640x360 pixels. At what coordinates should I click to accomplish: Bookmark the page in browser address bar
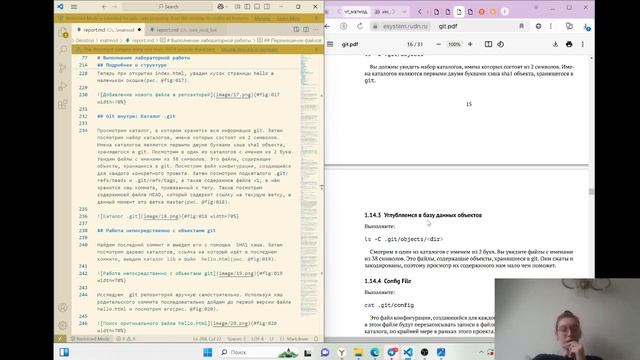[521, 26]
